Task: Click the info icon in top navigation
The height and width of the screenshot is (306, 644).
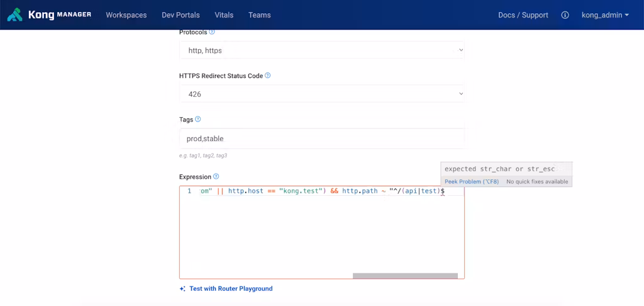Action: pos(565,15)
